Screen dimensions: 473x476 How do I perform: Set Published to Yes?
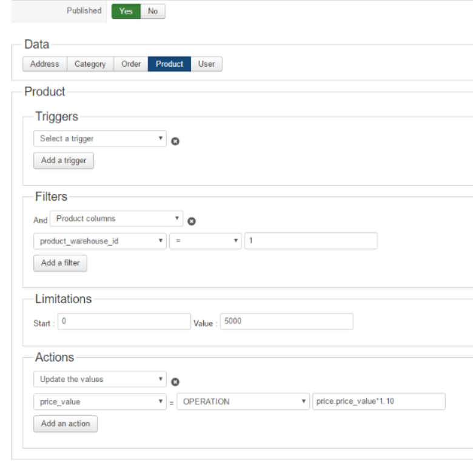tap(126, 11)
